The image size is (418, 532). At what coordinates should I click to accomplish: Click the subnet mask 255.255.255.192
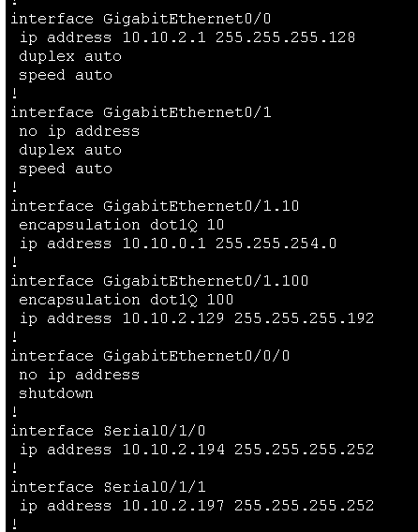coord(304,318)
